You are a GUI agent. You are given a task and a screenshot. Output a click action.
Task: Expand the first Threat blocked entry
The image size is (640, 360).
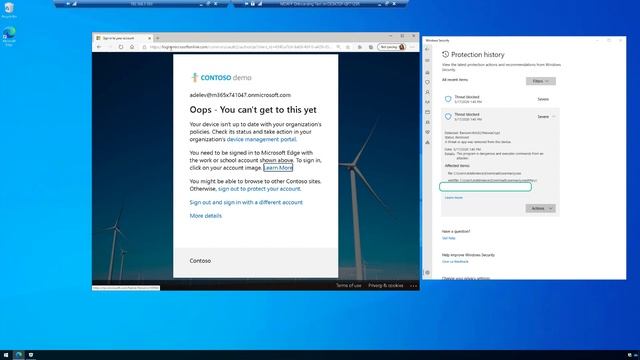pyautogui.click(x=500, y=99)
